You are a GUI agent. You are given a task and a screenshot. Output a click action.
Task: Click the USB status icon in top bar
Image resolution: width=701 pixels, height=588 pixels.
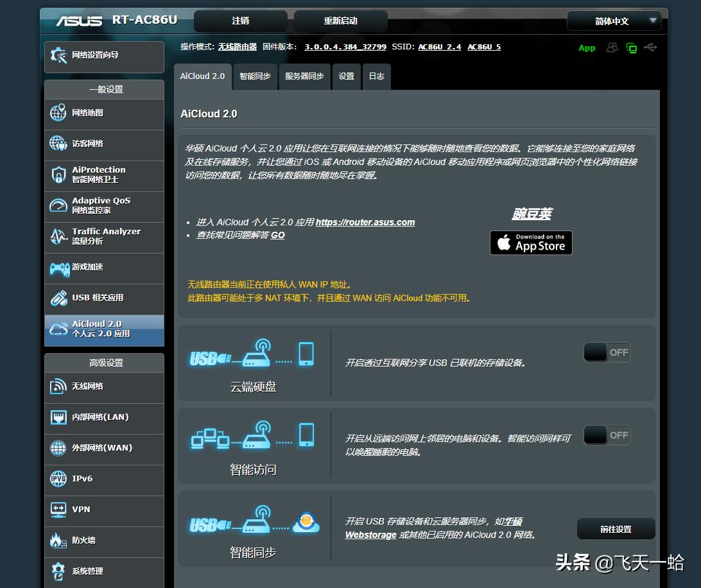(x=650, y=47)
